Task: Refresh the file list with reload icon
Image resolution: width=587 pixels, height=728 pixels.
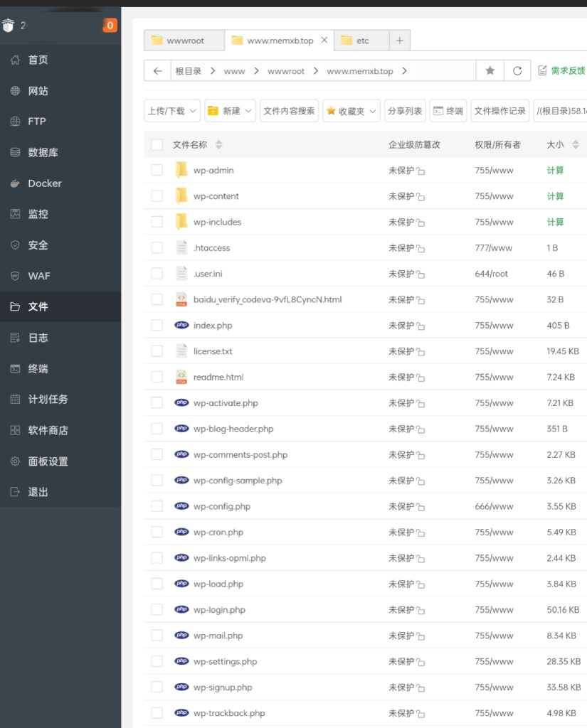Action: [517, 71]
